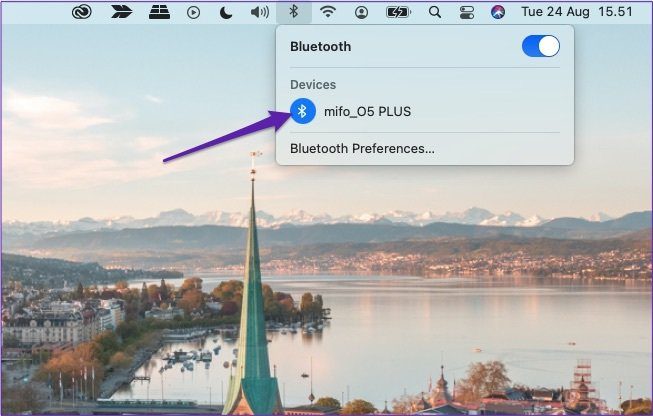Open Bluetooth Preferences…
The image size is (653, 416).
pos(362,149)
